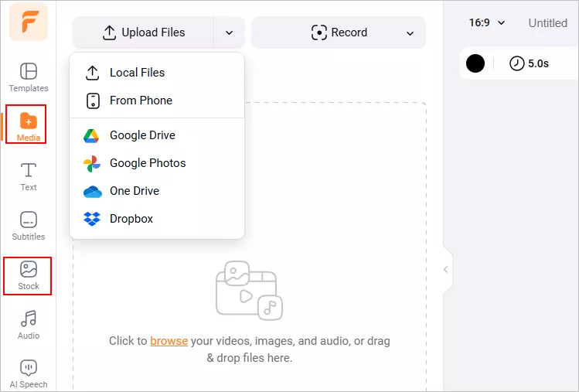Screen dimensions: 579x392
Task: Expand the Upload Files dropdown arrow
Action: 230,32
